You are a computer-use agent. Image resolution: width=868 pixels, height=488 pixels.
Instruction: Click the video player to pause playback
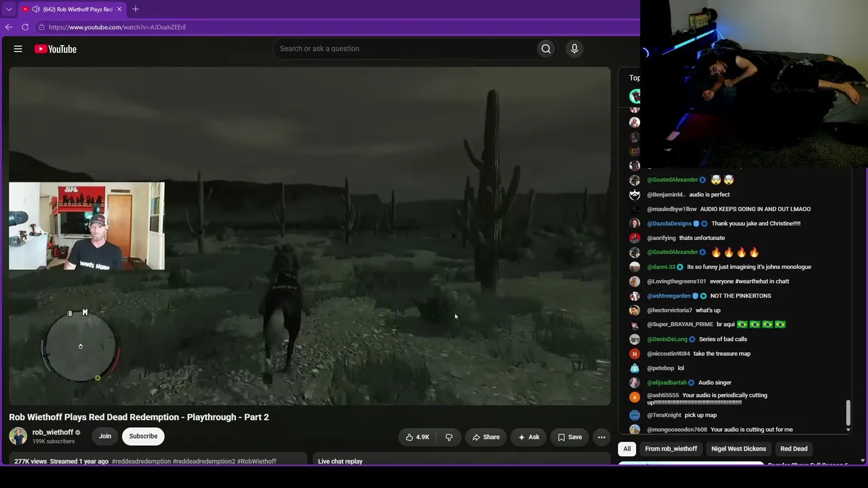(310, 236)
